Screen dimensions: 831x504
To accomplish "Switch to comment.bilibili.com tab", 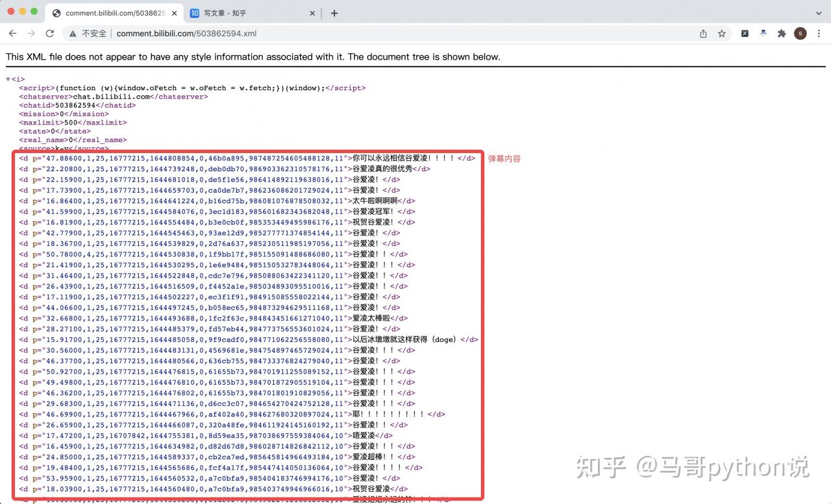I will (115, 13).
